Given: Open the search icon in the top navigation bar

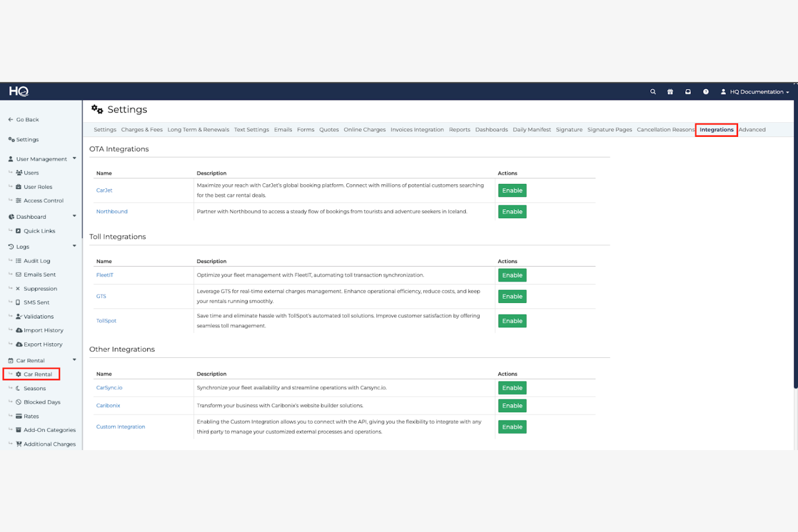Looking at the screenshot, I should (653, 91).
